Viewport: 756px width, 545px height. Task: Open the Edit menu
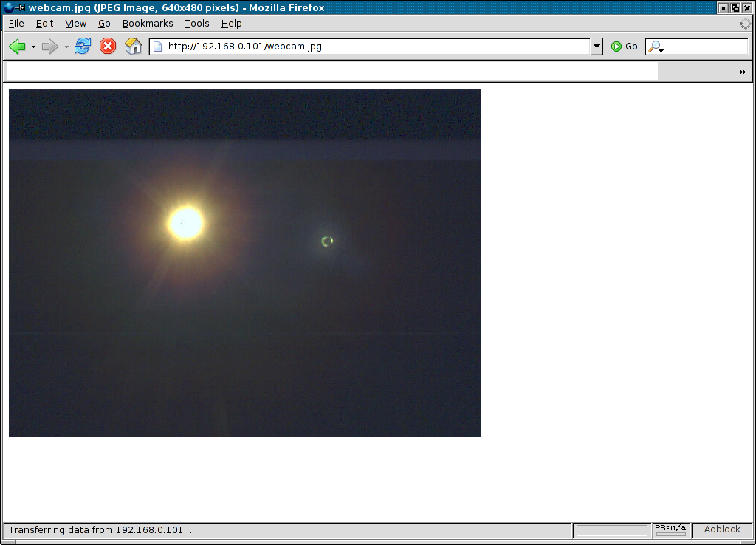(44, 23)
